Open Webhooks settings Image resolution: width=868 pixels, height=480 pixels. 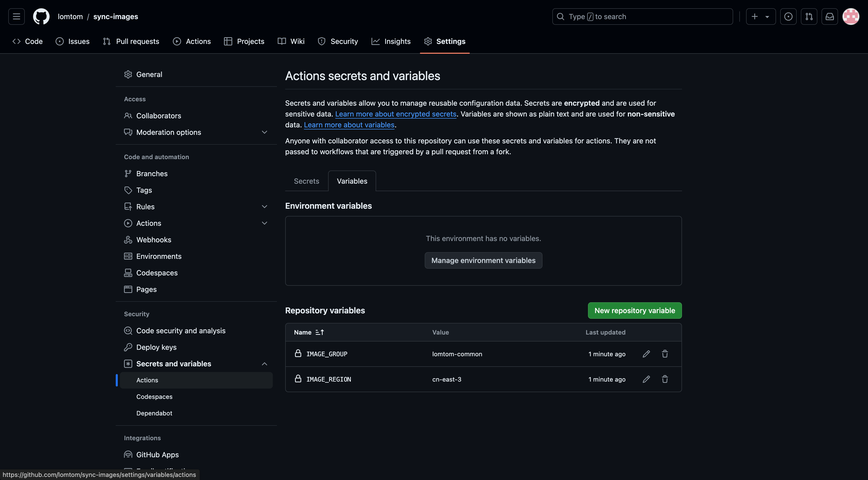pyautogui.click(x=196, y=240)
